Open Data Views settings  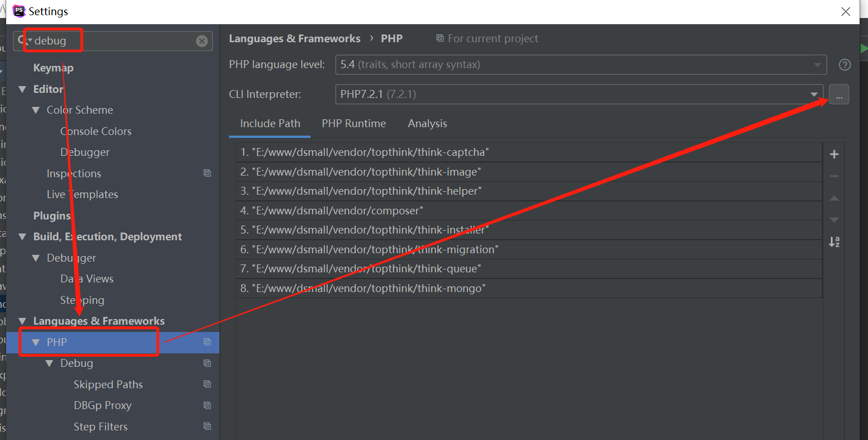click(x=87, y=279)
